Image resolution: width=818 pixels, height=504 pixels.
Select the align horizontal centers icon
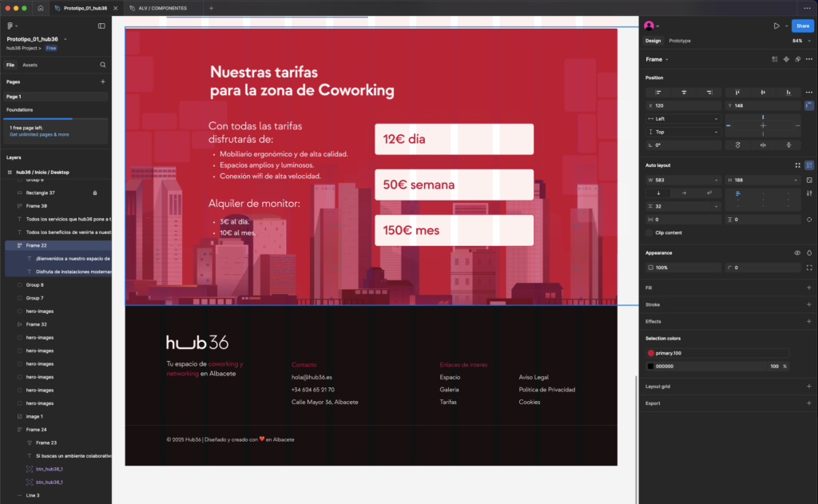tap(684, 92)
